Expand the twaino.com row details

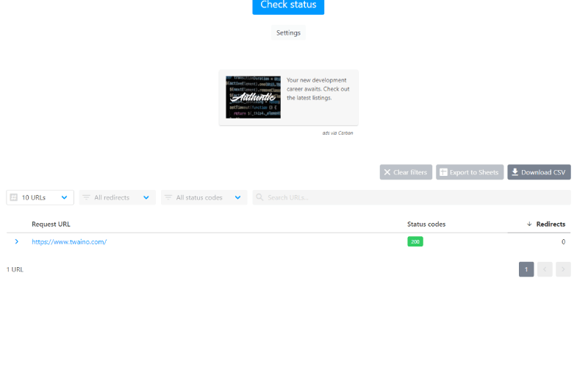[16, 242]
